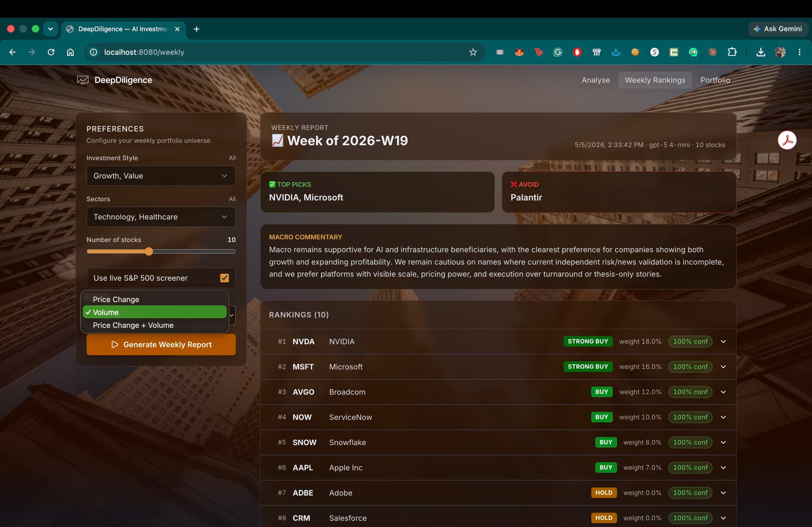Switch to the Analyse tab
812x527 pixels.
coord(595,80)
